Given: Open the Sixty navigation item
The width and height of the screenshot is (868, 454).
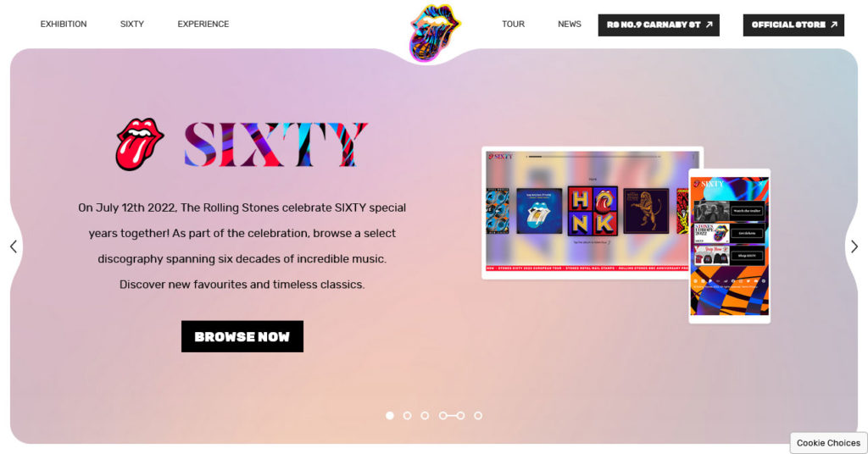Looking at the screenshot, I should tap(131, 25).
